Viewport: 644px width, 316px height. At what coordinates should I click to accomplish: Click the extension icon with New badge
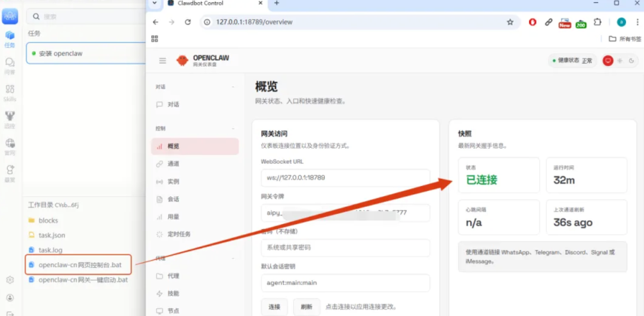565,23
